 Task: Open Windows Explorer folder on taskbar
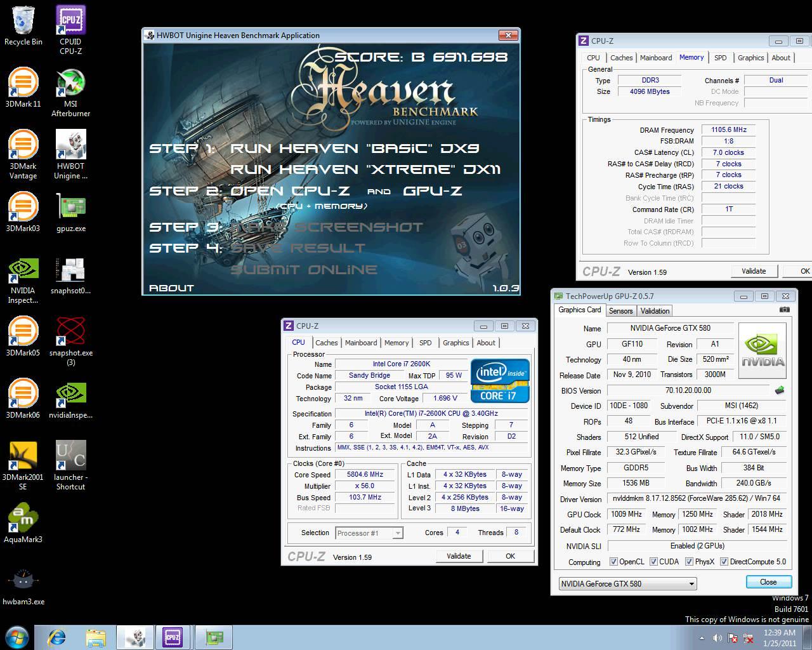(x=96, y=637)
